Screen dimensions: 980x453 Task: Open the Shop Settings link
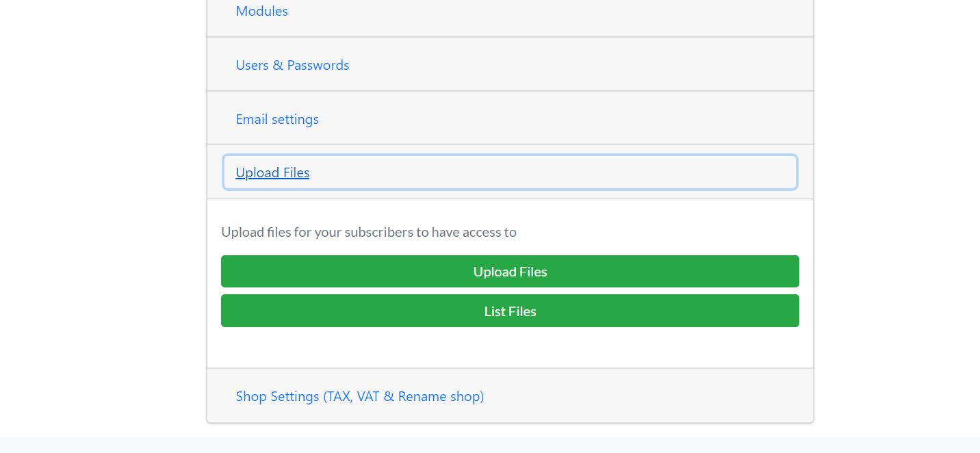[359, 396]
